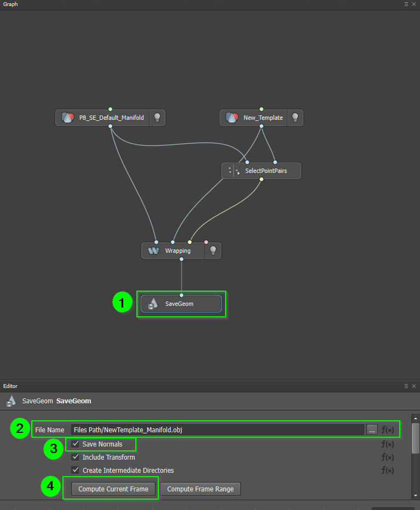Click the SaveGeom node input connector

pyautogui.click(x=181, y=295)
